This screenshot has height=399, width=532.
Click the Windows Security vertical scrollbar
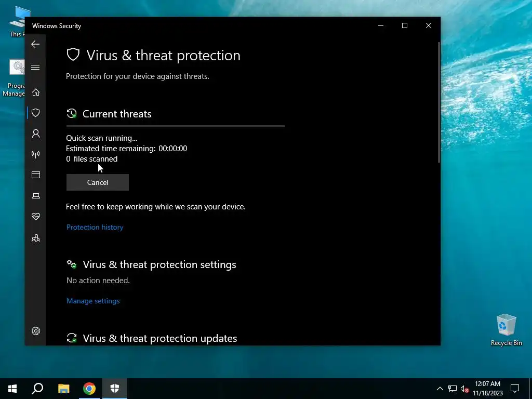(439, 102)
